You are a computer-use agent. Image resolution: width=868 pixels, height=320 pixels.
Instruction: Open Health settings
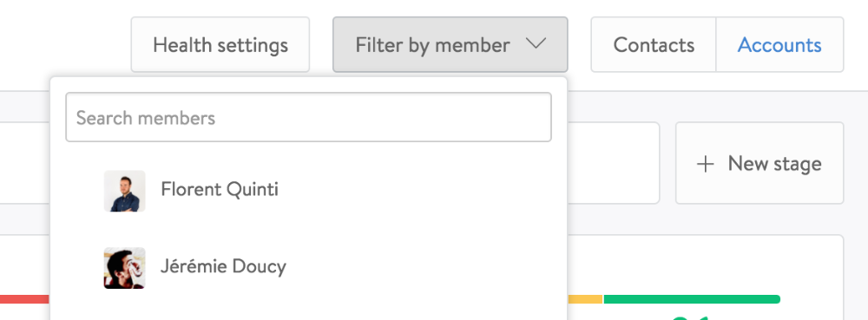tap(220, 44)
